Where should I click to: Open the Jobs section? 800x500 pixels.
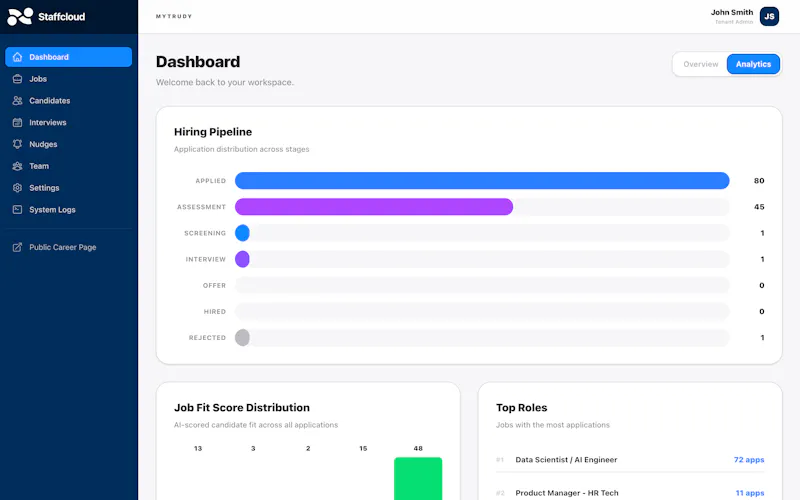[x=68, y=79]
